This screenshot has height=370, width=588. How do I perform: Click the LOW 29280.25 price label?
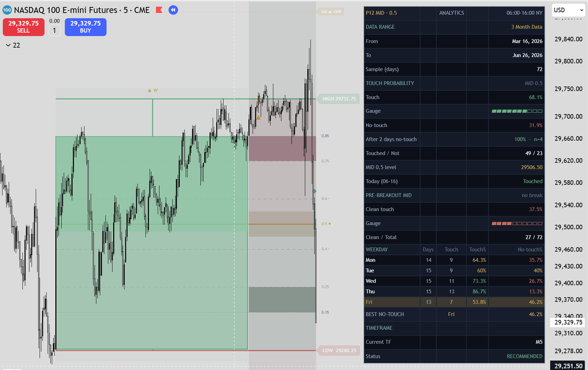(x=338, y=350)
